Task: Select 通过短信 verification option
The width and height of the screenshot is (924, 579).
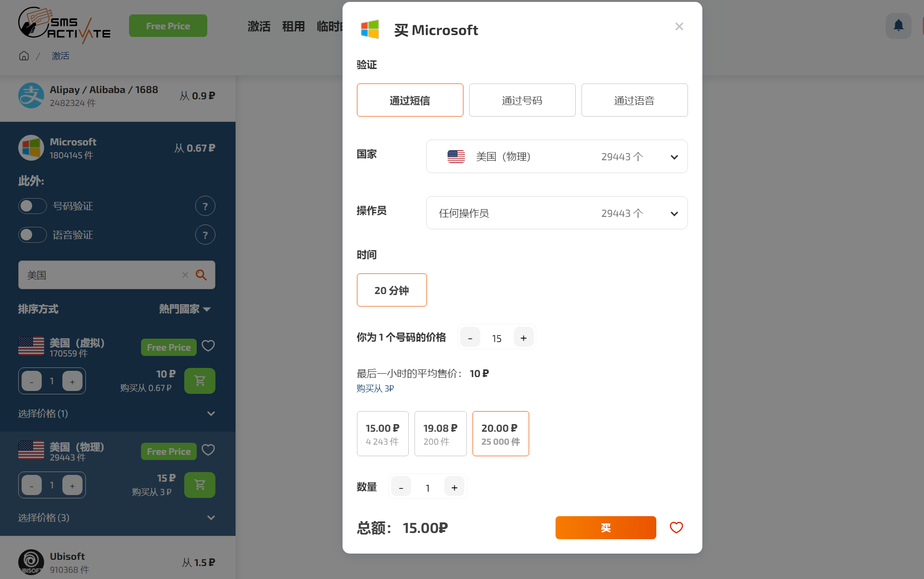Action: pyautogui.click(x=410, y=100)
